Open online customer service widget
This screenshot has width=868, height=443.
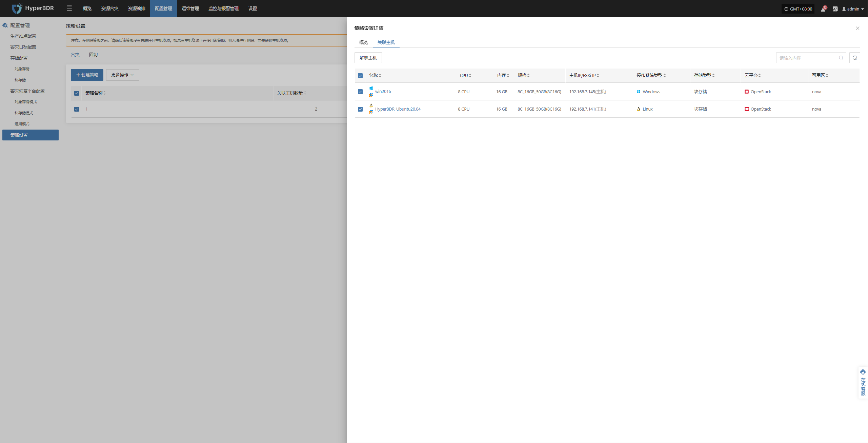point(863,383)
